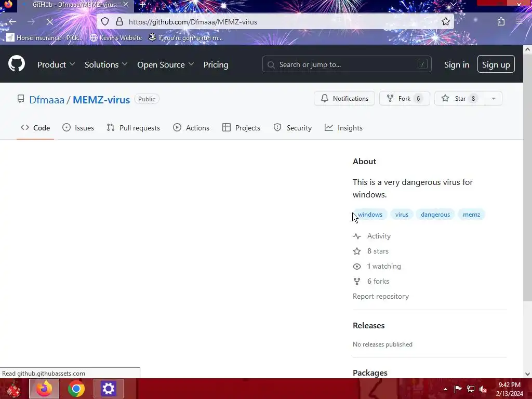The image size is (532, 399).
Task: Open Kevin's Website bookmark
Action: tap(116, 37)
